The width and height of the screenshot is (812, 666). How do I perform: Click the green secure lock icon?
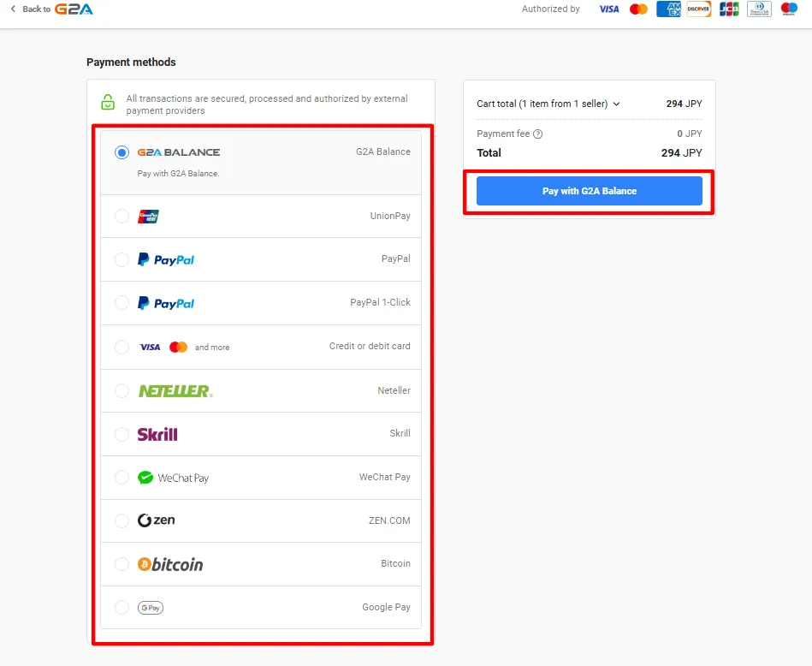click(x=108, y=102)
